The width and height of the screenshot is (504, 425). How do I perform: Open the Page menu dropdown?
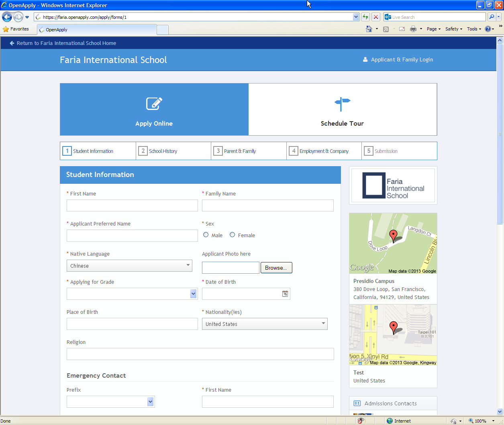click(434, 29)
